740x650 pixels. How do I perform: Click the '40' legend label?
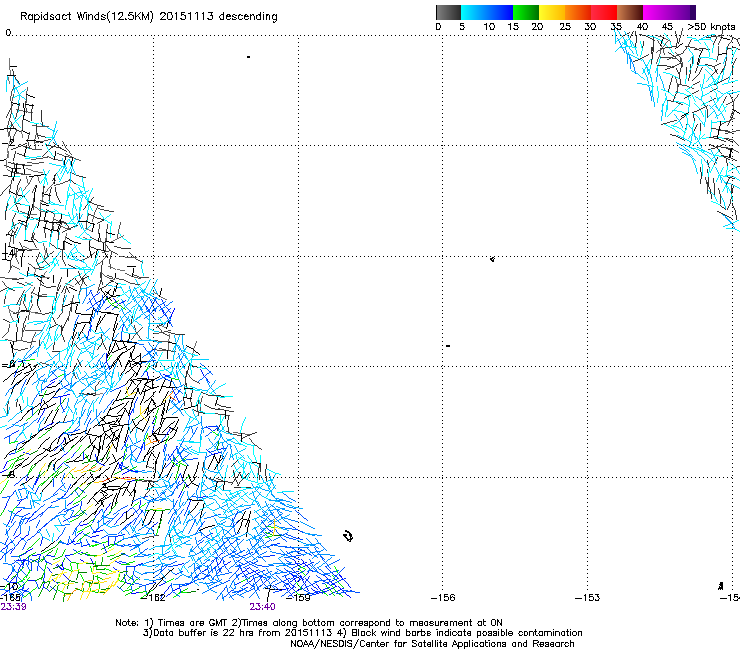pos(642,27)
